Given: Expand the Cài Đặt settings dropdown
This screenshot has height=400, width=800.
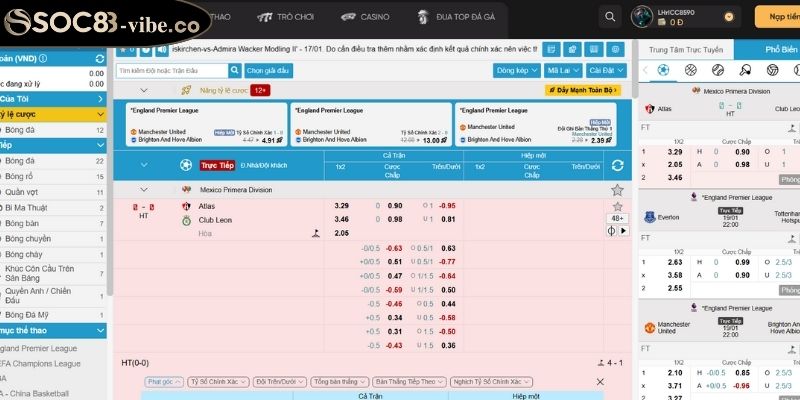Looking at the screenshot, I should coord(606,71).
